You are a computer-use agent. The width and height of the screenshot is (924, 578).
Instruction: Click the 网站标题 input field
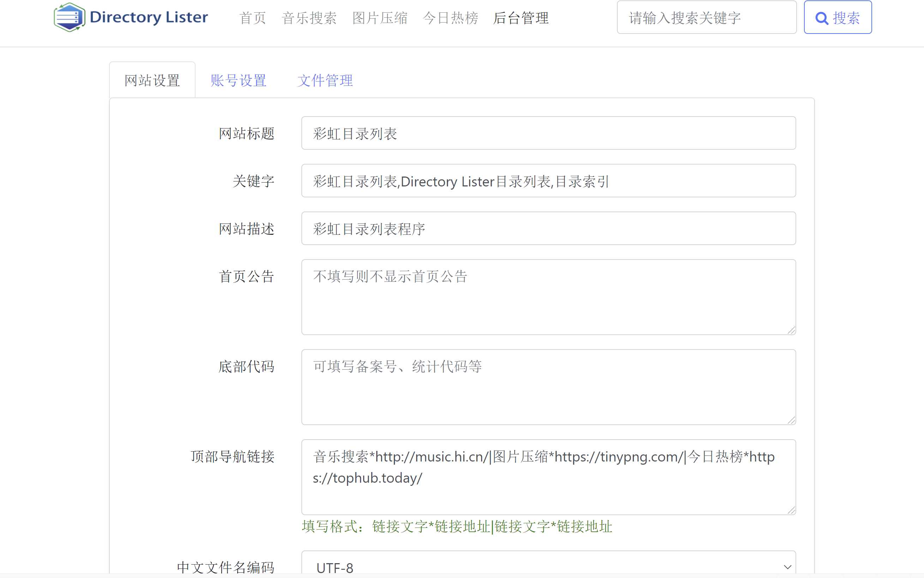[548, 134]
